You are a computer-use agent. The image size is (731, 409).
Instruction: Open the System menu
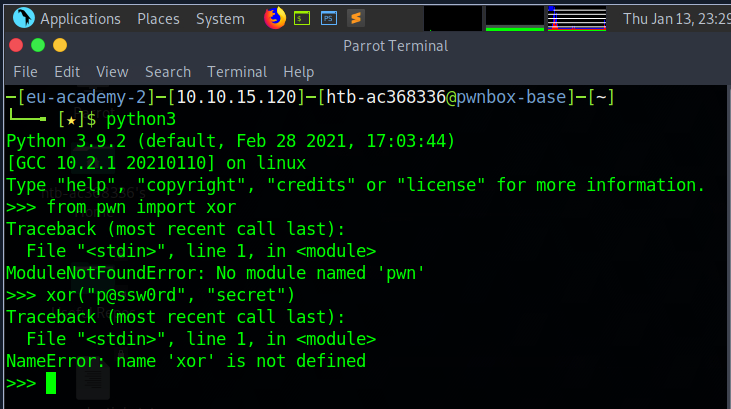[220, 19]
